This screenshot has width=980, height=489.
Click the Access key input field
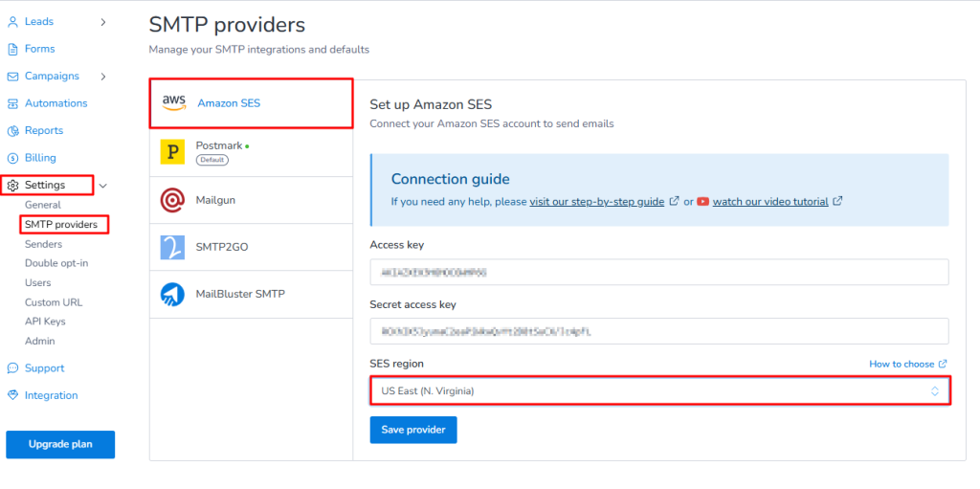[659, 272]
